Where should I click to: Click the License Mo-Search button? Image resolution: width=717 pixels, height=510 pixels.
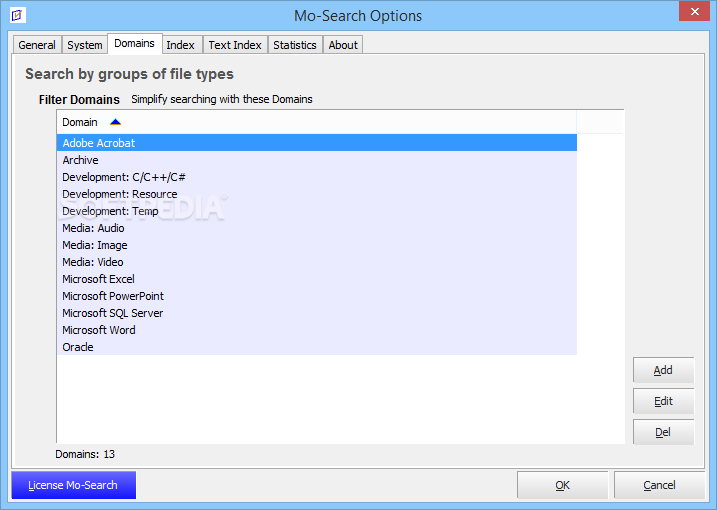point(73,485)
